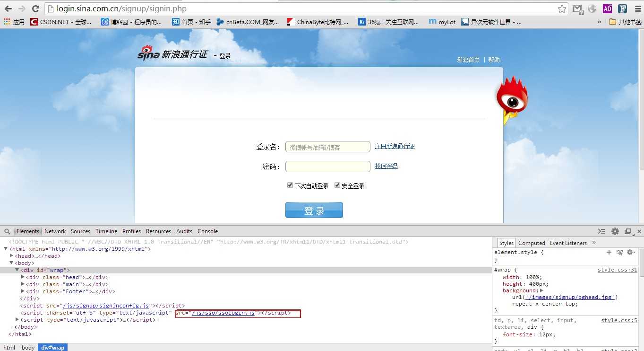
Task: Switch to the Sources tab
Action: (x=80, y=231)
